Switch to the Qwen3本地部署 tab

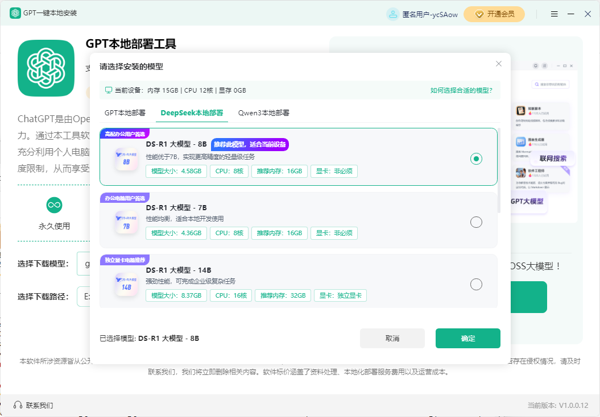click(264, 113)
